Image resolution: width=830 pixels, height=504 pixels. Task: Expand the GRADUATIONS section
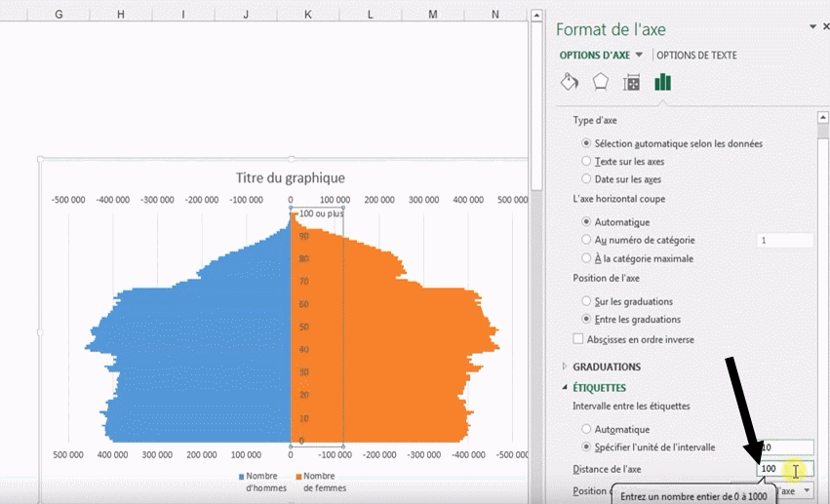pos(564,367)
